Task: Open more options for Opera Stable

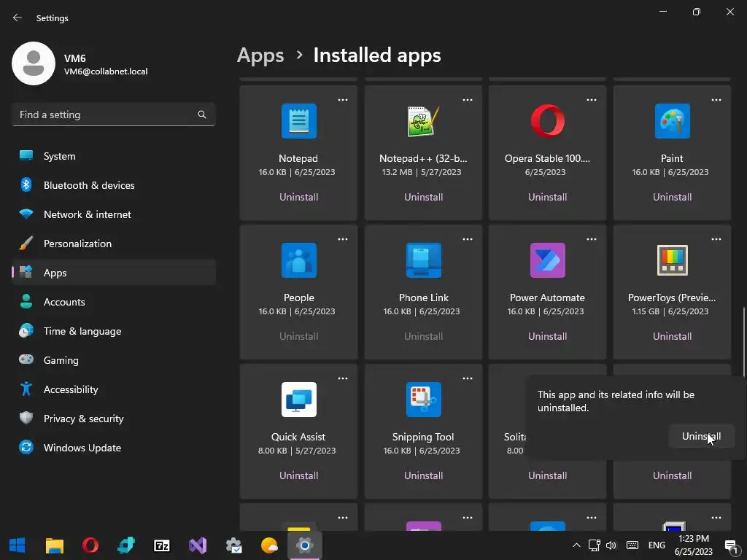Action: [591, 100]
